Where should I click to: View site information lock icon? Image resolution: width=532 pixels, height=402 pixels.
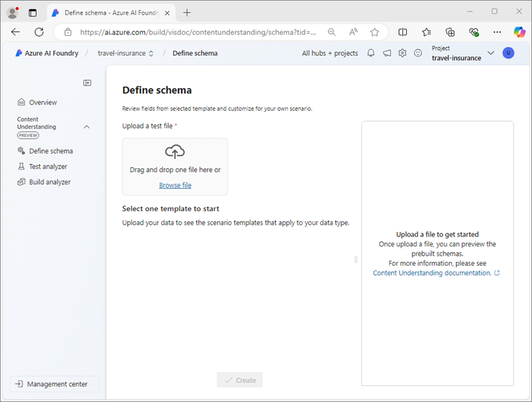[x=68, y=32]
